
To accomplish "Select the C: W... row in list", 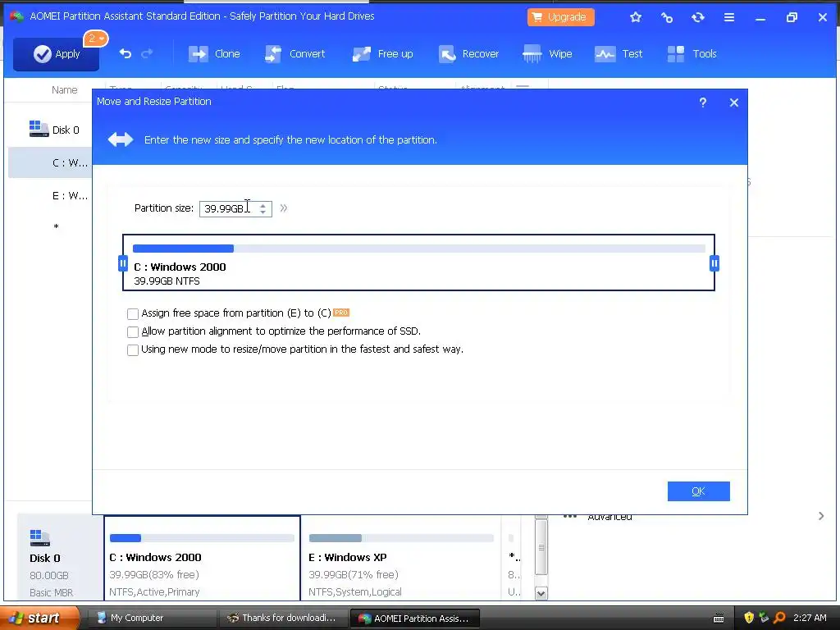I will (50, 163).
